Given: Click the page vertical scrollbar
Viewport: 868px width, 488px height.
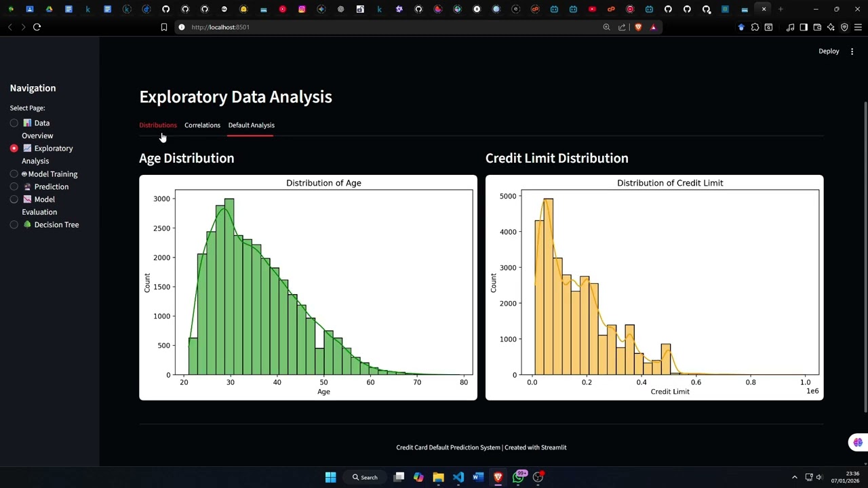Looking at the screenshot, I should [865, 256].
